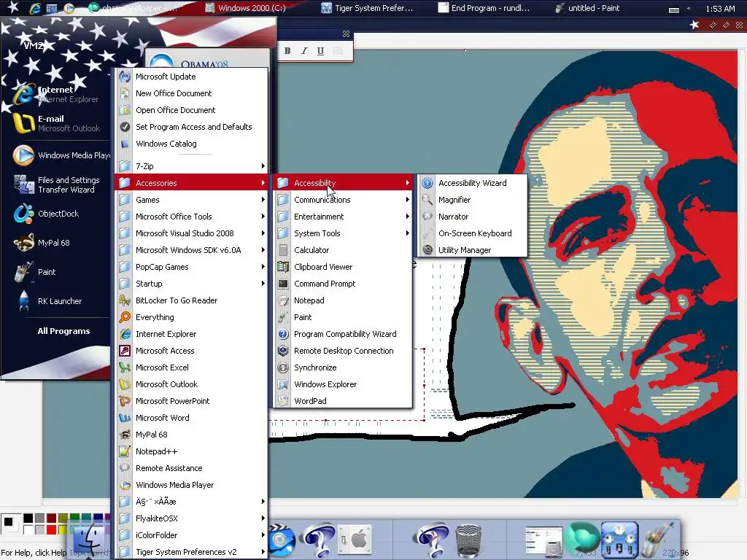Click the Notepad icon in Accessories submenu
This screenshot has width=747, height=560.
(283, 300)
